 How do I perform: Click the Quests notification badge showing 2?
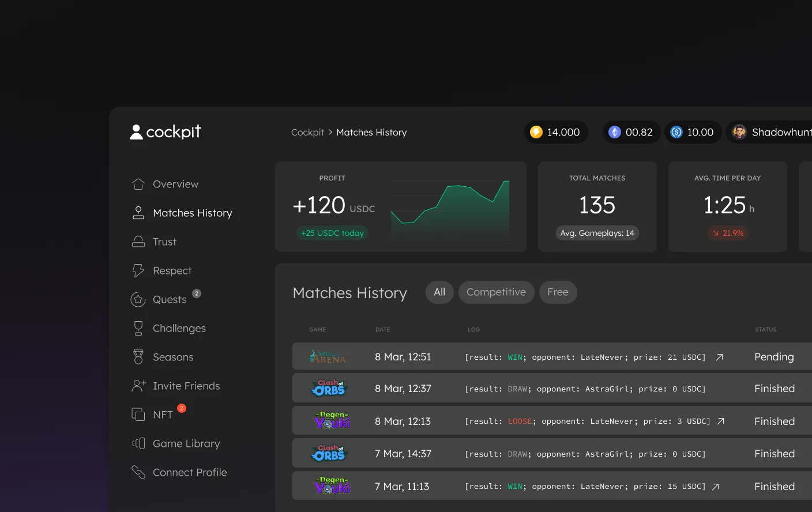tap(197, 293)
